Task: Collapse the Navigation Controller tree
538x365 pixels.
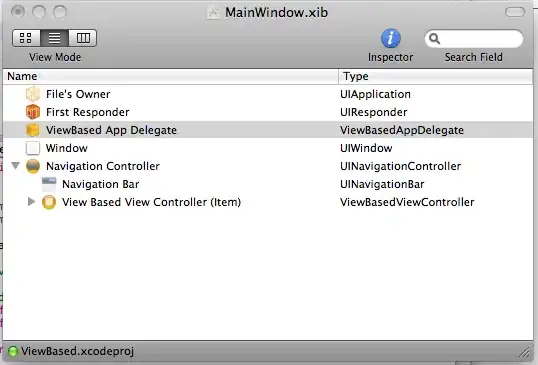Action: [15, 166]
